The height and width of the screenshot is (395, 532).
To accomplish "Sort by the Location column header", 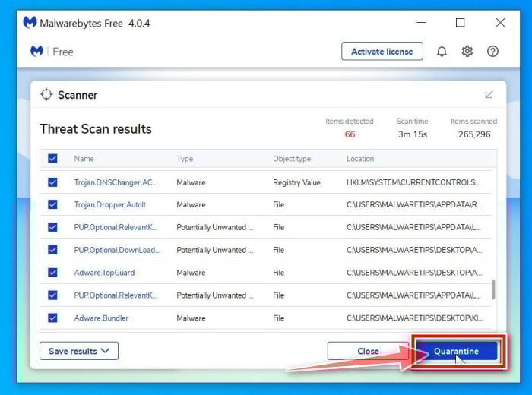I will (360, 159).
